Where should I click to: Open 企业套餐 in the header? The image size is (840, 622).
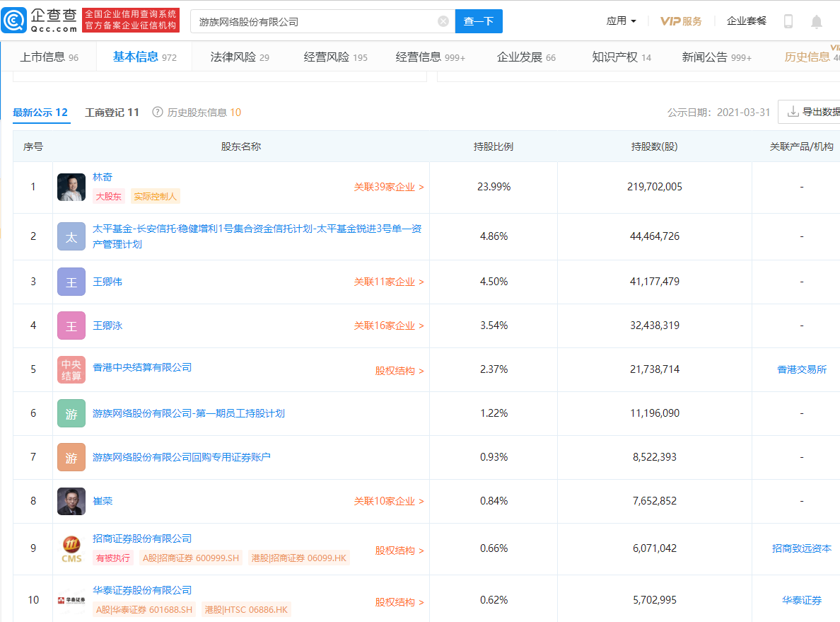pyautogui.click(x=746, y=21)
